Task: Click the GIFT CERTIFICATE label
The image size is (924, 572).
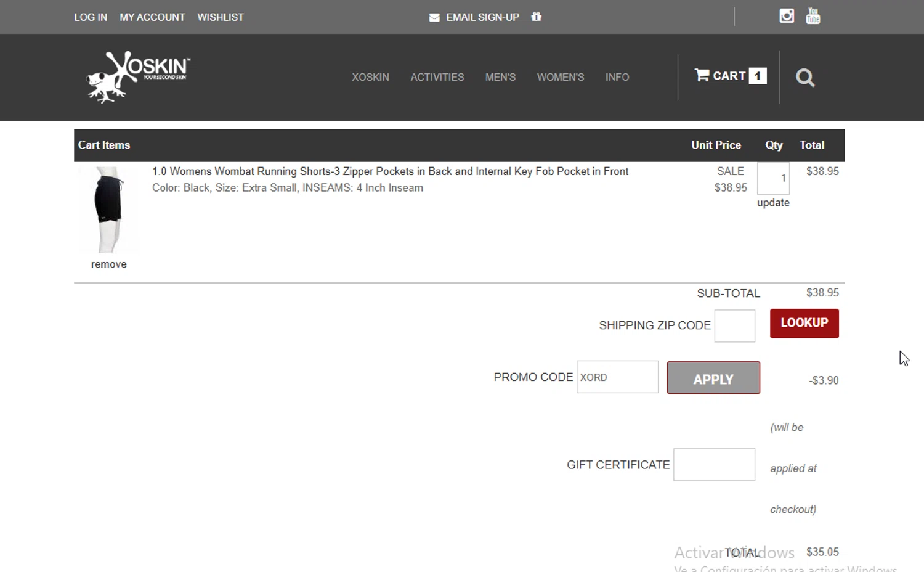Action: [x=618, y=465]
